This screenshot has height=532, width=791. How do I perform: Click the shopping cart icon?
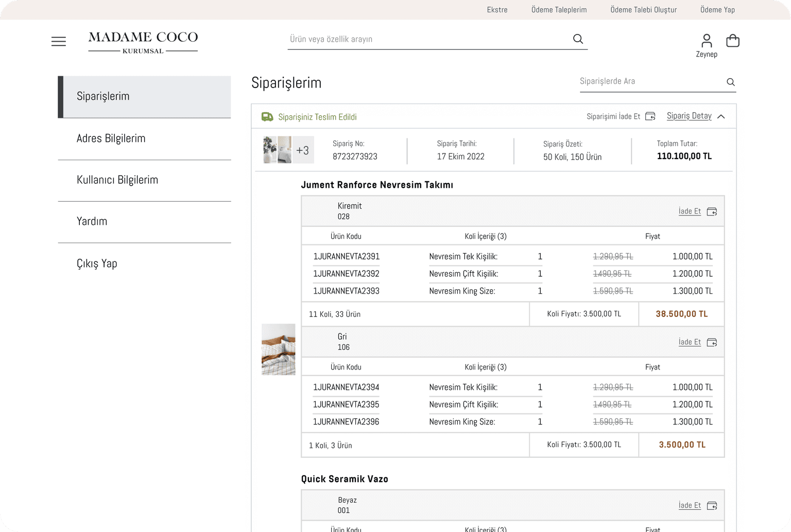pos(732,40)
